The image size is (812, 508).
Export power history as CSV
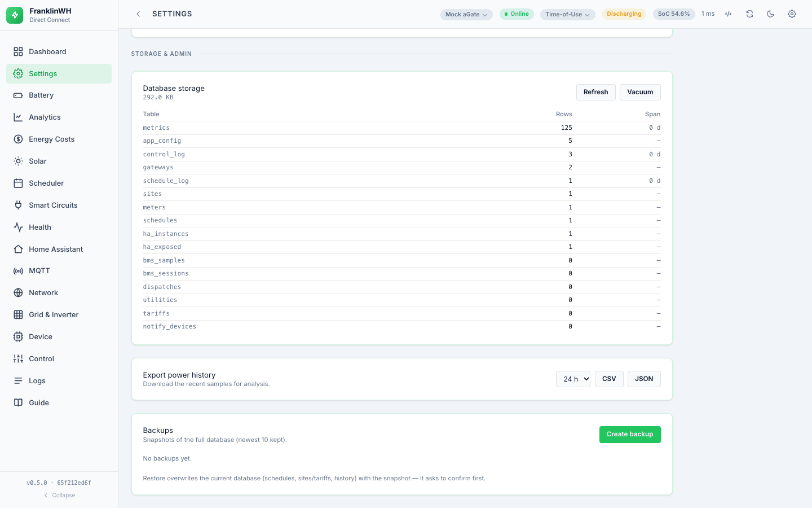(x=609, y=379)
